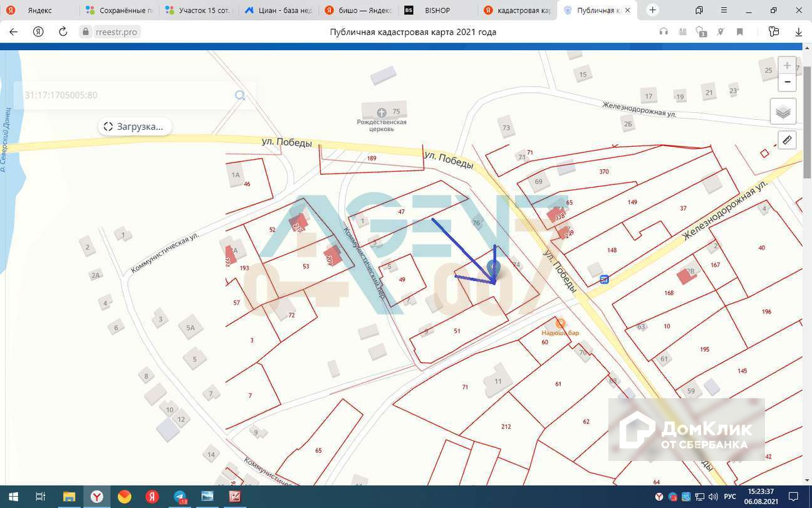The width and height of the screenshot is (812, 508).
Task: Switch to the BISHOP tab
Action: coord(437,11)
